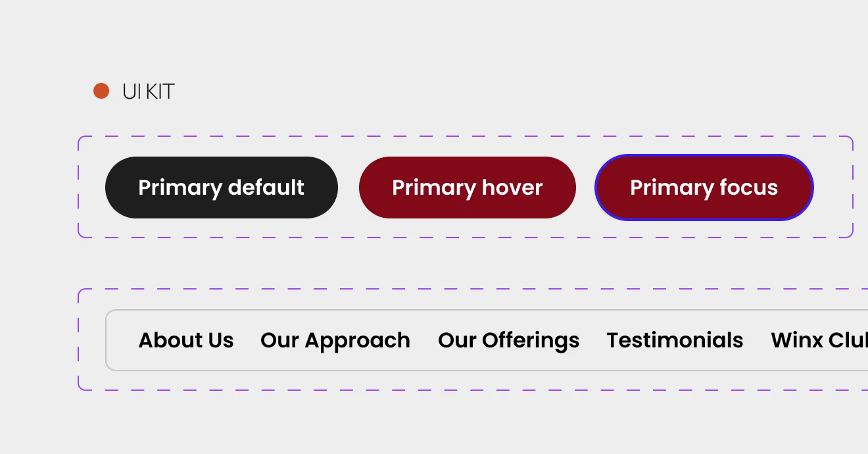
Task: Open the Our Offerings link
Action: (x=509, y=340)
